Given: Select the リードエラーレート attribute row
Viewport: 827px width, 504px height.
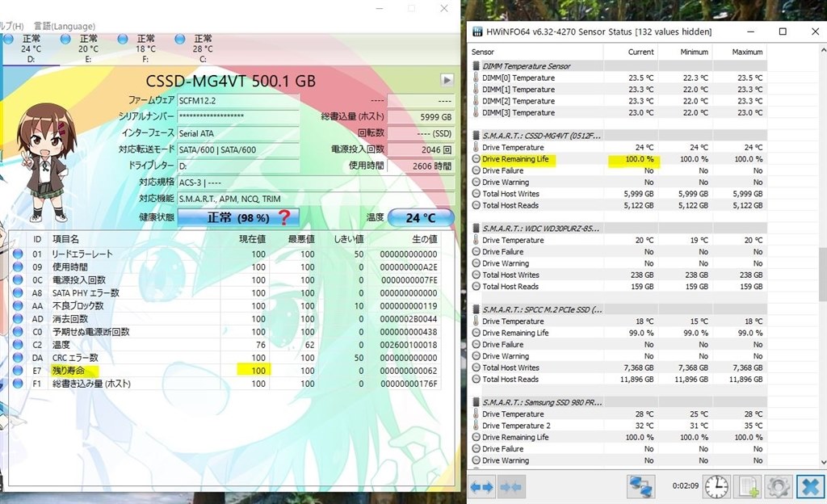Looking at the screenshot, I should (x=225, y=254).
